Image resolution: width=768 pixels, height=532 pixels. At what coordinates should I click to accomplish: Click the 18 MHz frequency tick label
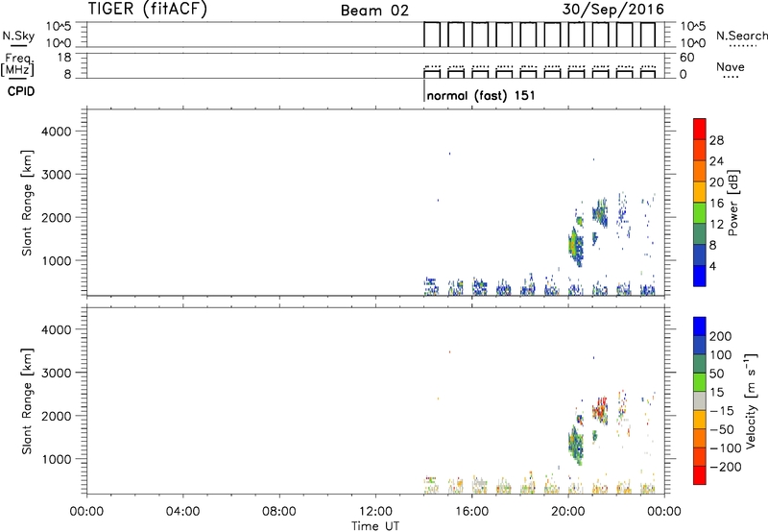pos(64,58)
